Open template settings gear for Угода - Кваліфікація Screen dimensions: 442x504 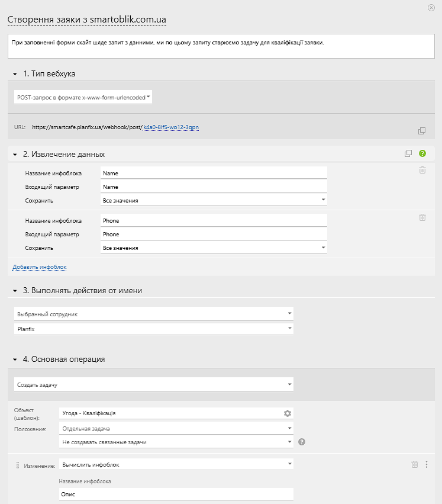point(288,413)
